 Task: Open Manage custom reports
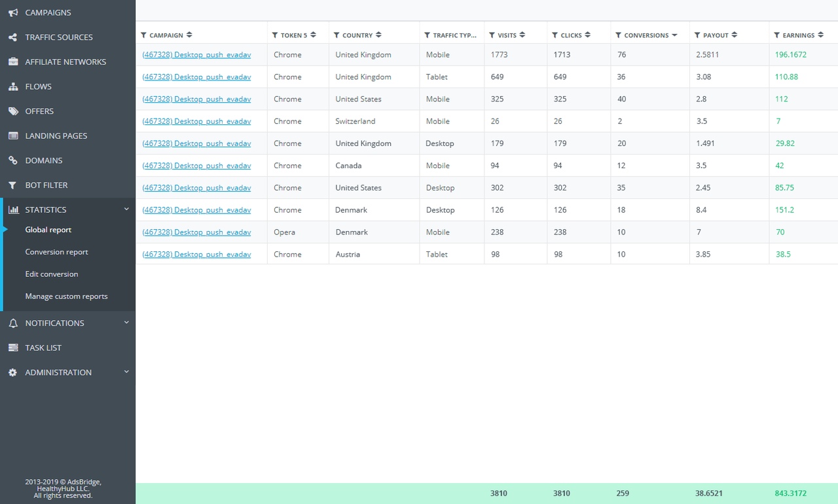coord(67,297)
